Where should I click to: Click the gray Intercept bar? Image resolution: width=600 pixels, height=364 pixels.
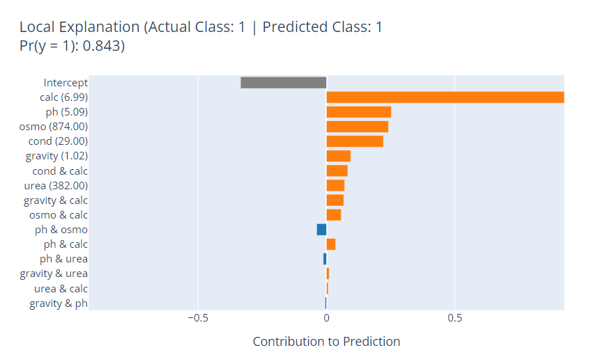pyautogui.click(x=283, y=82)
